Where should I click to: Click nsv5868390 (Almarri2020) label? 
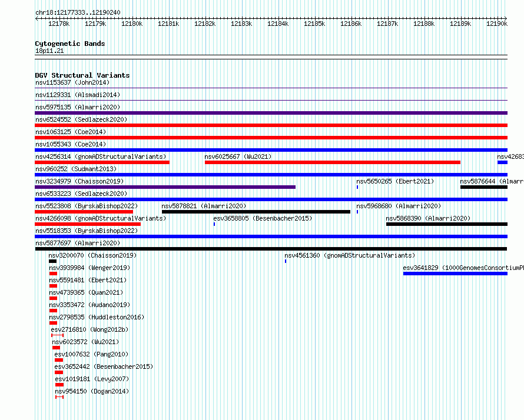point(428,218)
